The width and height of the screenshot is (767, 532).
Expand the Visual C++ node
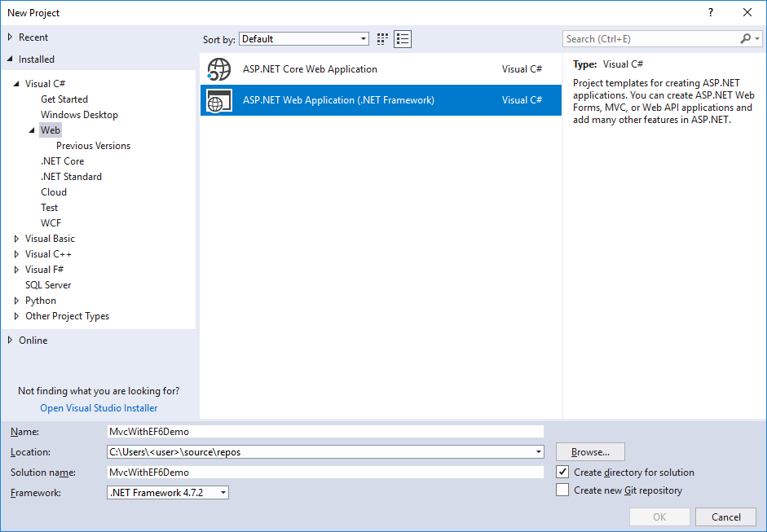point(16,254)
